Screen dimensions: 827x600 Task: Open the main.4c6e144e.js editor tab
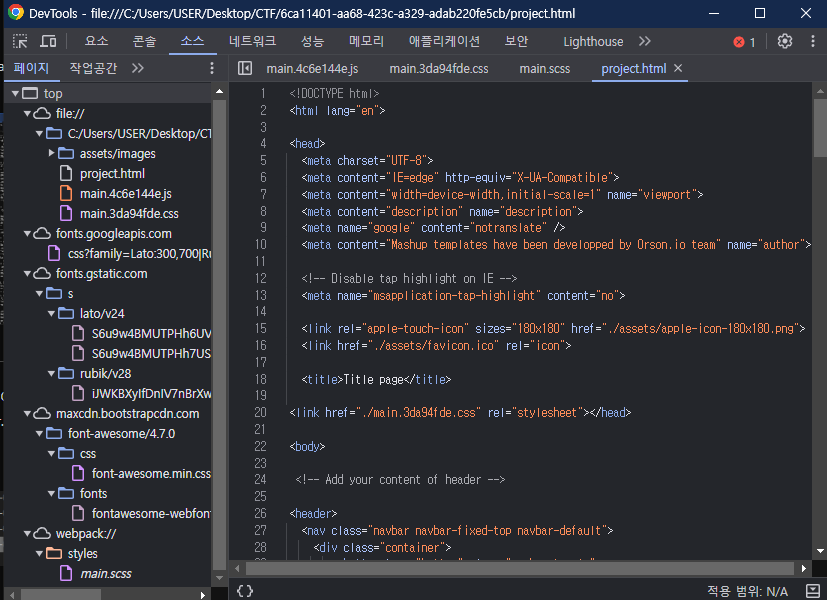pyautogui.click(x=312, y=69)
